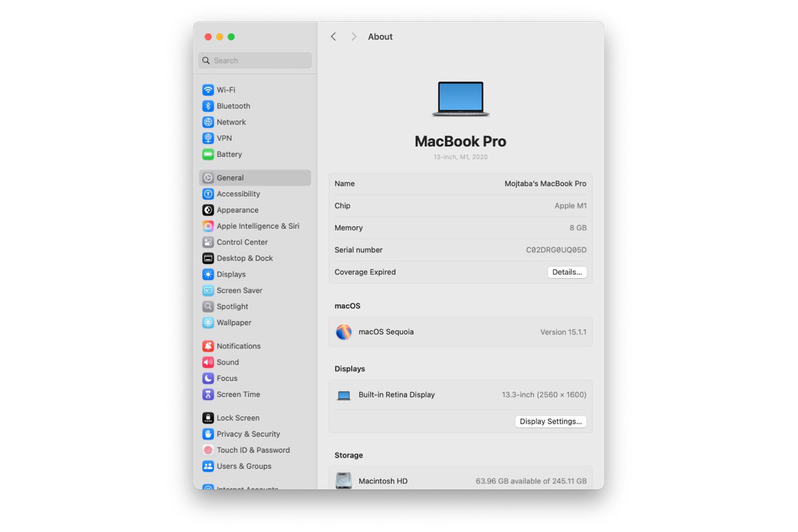Open Privacy & Security settings

pos(248,434)
